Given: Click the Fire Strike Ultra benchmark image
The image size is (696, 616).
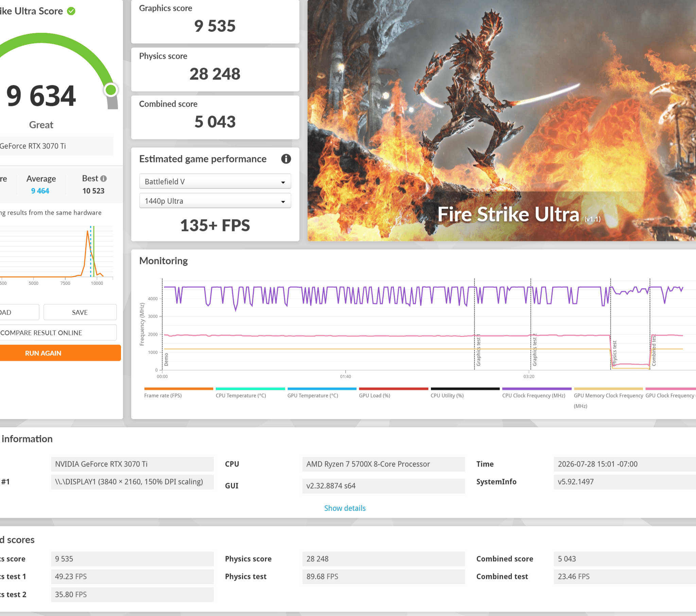Looking at the screenshot, I should 502,120.
